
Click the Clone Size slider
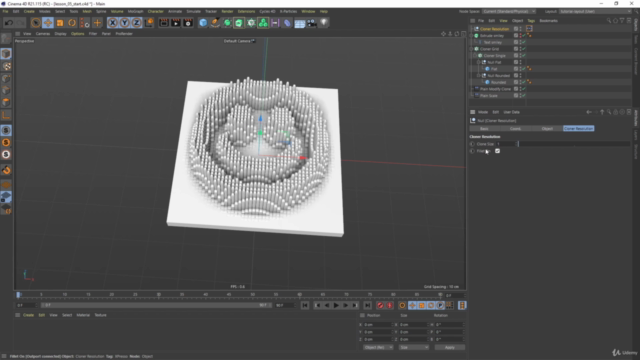click(x=574, y=144)
